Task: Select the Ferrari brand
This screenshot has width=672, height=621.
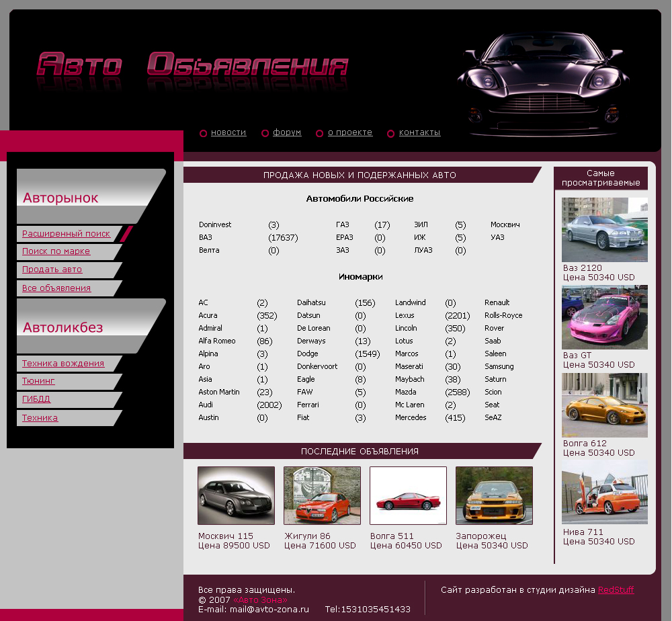Action: click(308, 405)
